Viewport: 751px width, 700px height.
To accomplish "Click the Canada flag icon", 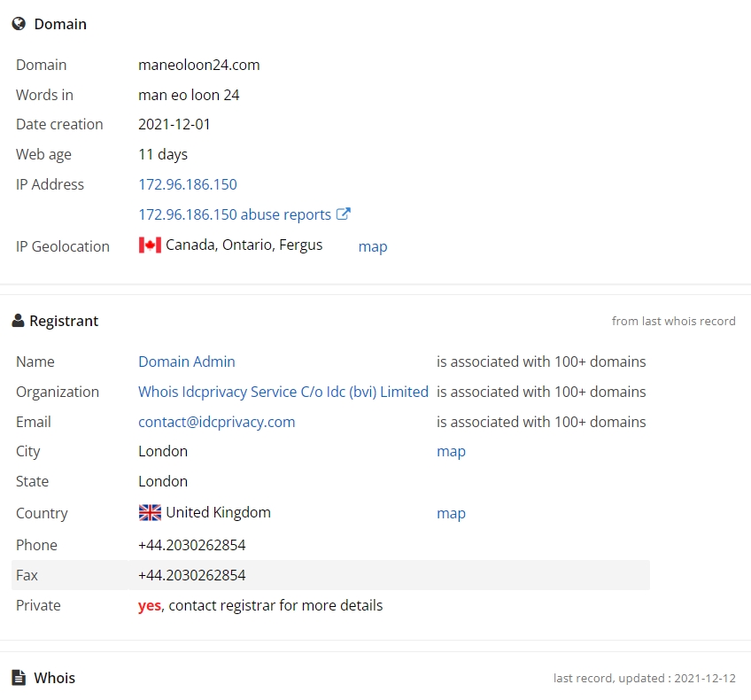I will point(150,245).
